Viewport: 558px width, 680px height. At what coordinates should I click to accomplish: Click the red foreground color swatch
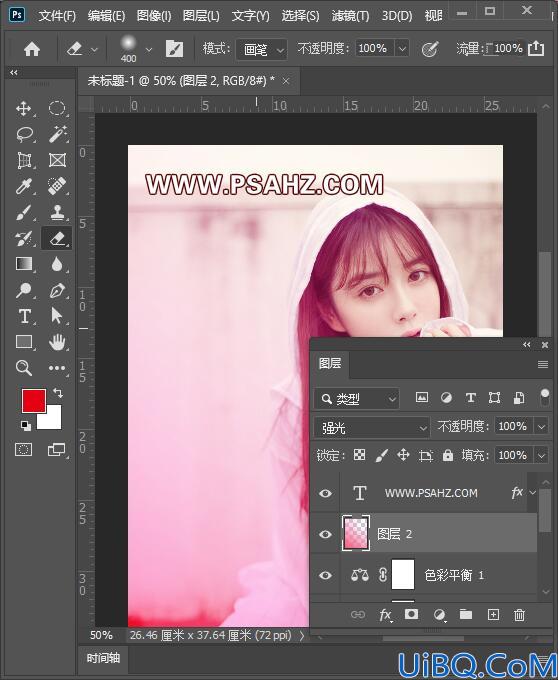pyautogui.click(x=34, y=401)
